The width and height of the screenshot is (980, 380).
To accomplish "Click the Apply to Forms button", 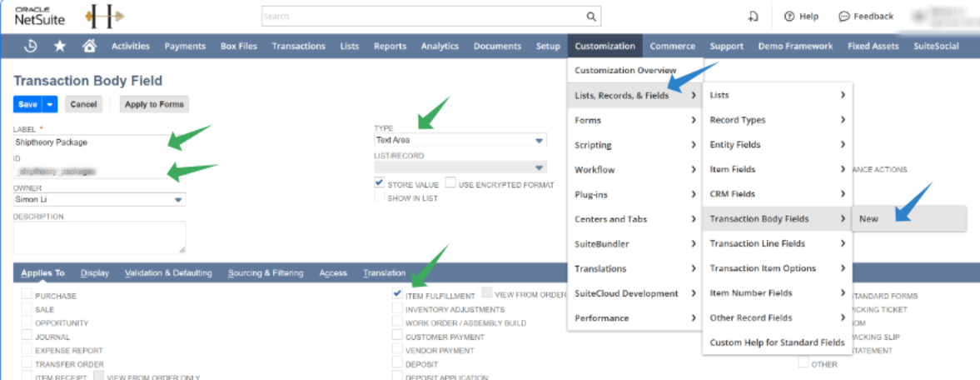I will click(154, 104).
